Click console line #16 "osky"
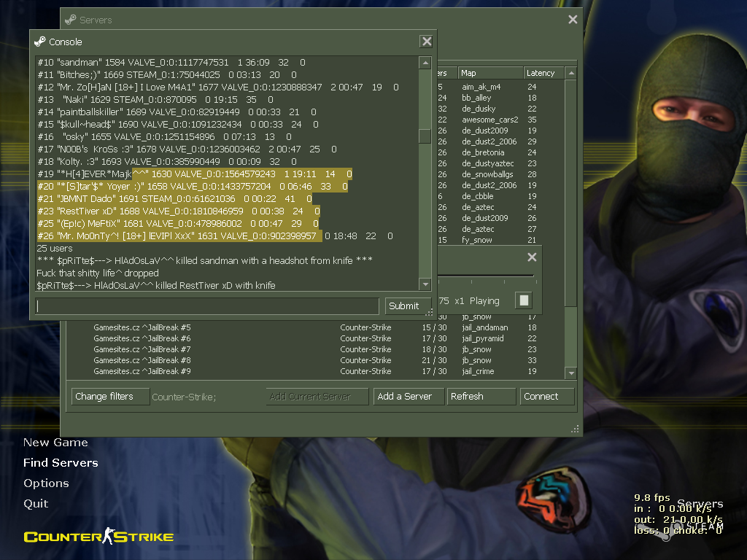This screenshot has width=747, height=560. pyautogui.click(x=164, y=136)
